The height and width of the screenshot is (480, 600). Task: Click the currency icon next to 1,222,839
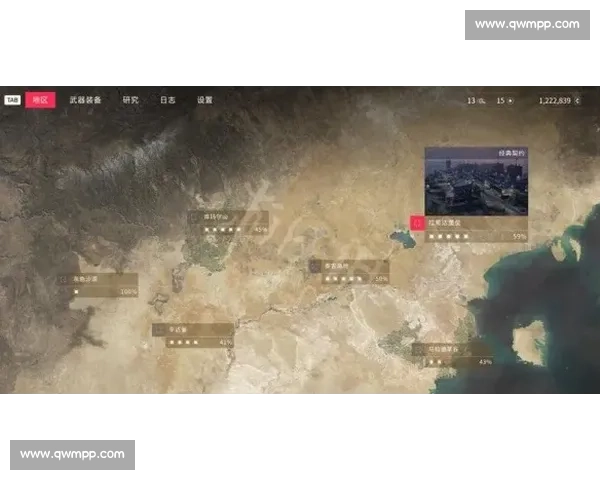click(577, 101)
